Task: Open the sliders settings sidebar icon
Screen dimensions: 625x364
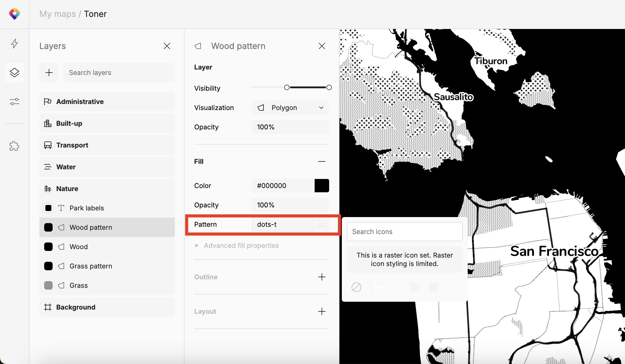Action: point(14,102)
